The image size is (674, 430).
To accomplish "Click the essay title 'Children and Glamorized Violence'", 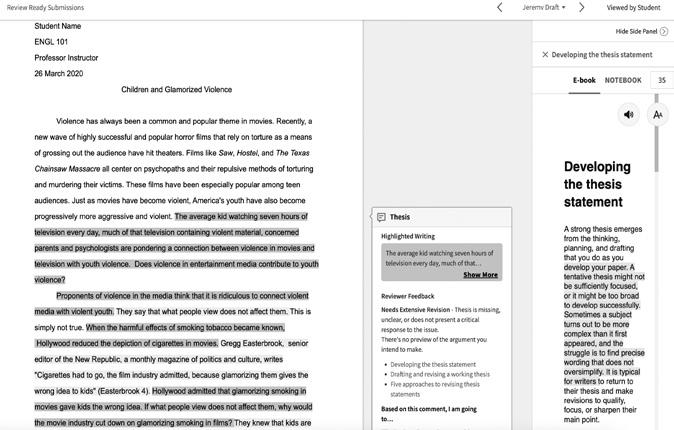I will 176,89.
